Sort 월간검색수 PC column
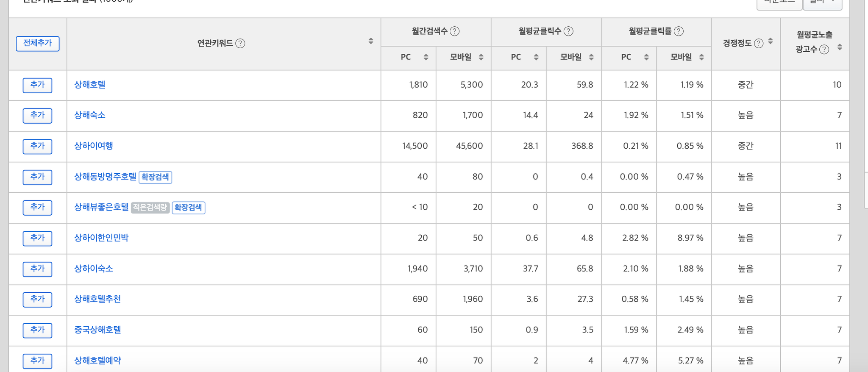 [426, 57]
